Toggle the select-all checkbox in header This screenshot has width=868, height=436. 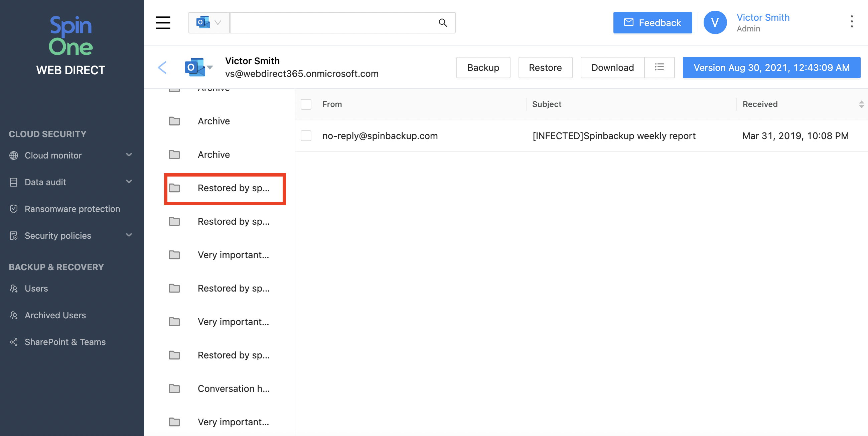click(306, 104)
